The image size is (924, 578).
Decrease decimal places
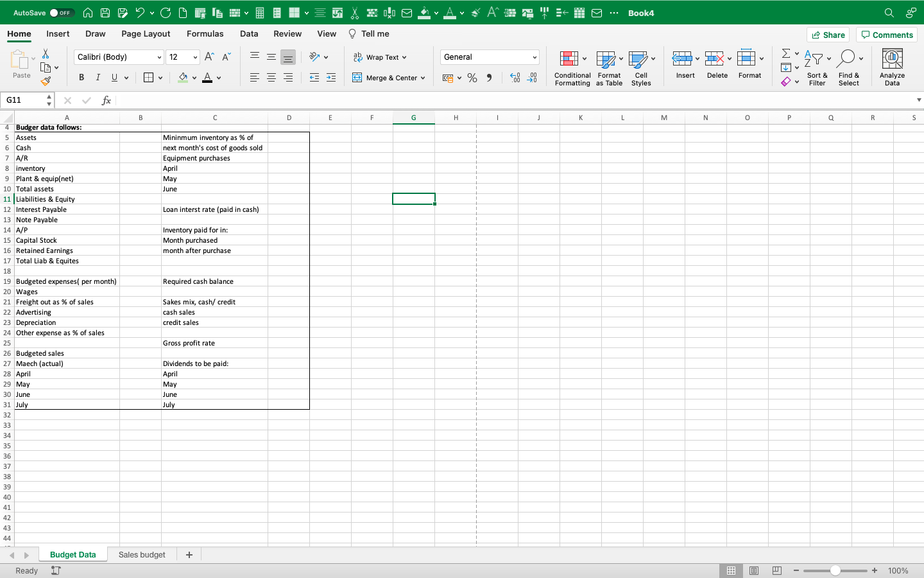[x=532, y=78]
